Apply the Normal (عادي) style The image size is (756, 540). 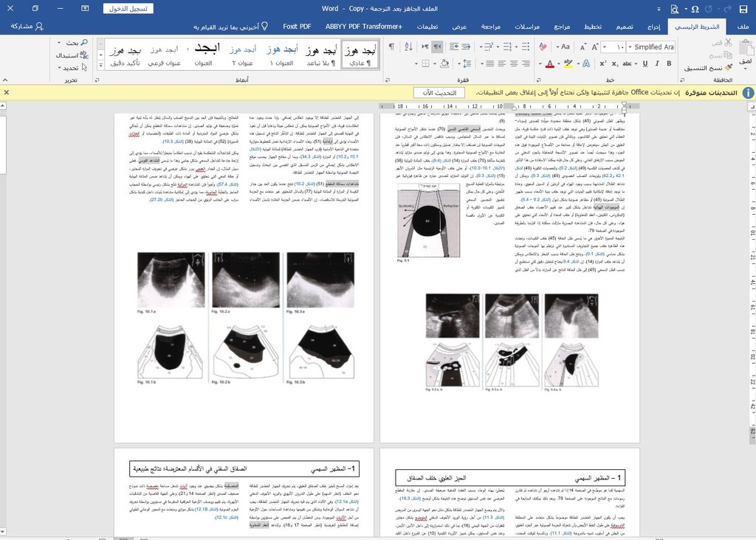[x=360, y=55]
